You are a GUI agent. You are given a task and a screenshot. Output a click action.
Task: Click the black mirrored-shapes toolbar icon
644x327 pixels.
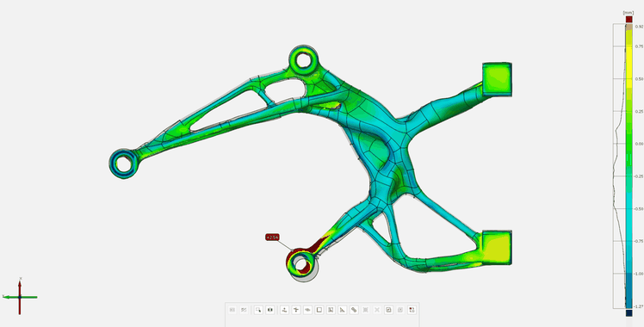(x=269, y=310)
